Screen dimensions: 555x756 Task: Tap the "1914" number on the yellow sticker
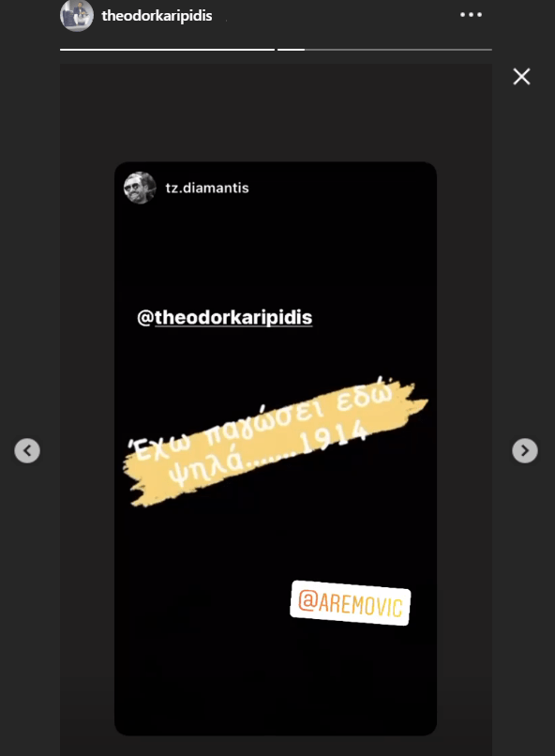[334, 437]
